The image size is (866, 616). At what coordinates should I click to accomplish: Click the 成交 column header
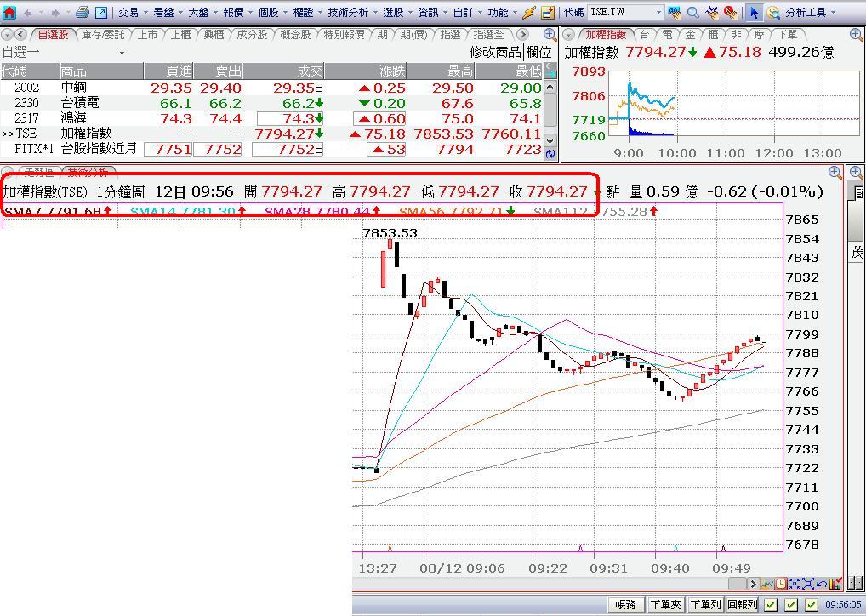(x=283, y=71)
